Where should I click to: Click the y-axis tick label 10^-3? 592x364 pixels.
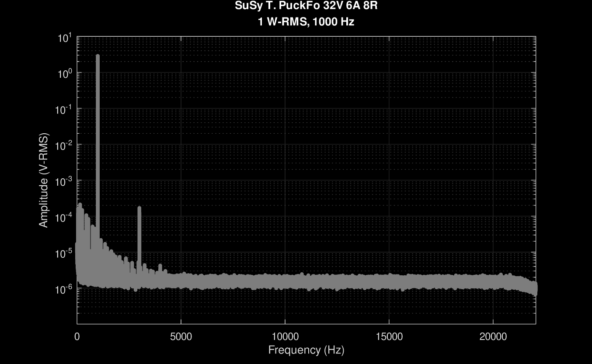[64, 181]
